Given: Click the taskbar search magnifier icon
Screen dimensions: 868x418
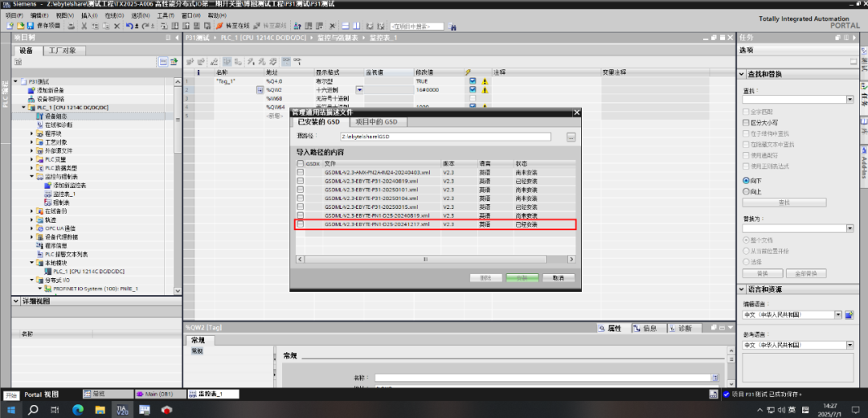Looking at the screenshot, I should pyautogui.click(x=33, y=410).
